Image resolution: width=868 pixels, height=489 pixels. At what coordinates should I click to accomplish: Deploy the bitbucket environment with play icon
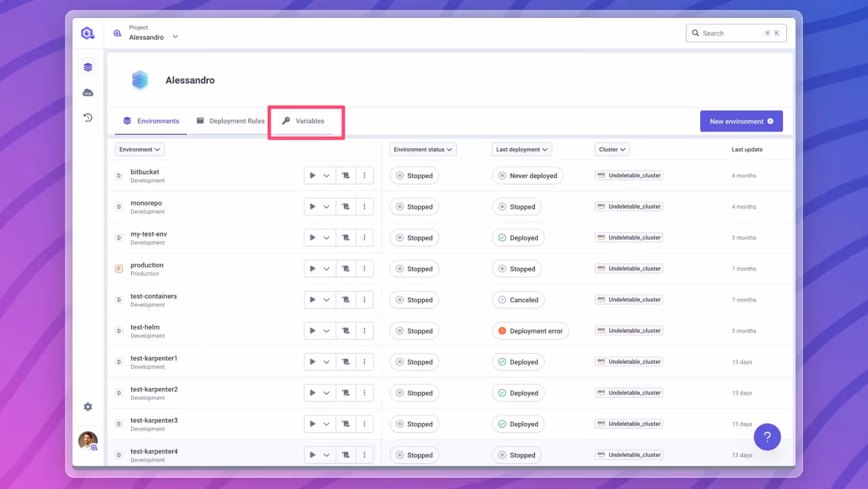click(x=313, y=176)
